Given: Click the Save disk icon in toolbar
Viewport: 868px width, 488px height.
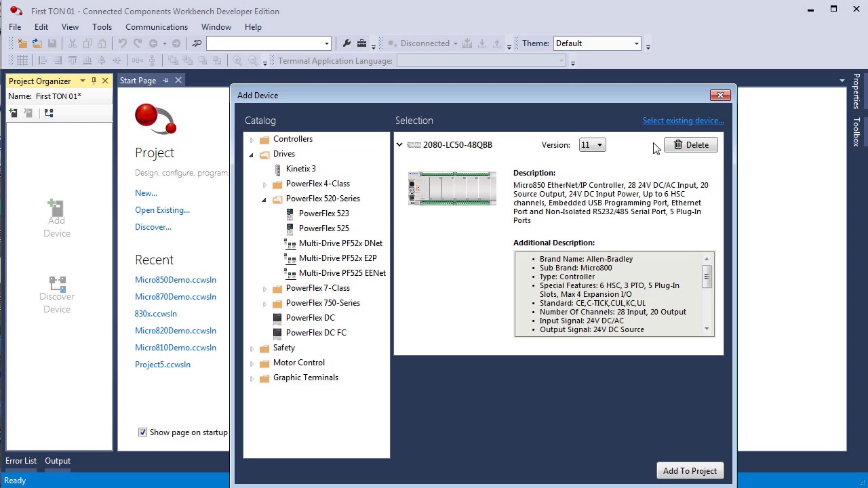Looking at the screenshot, I should point(52,43).
